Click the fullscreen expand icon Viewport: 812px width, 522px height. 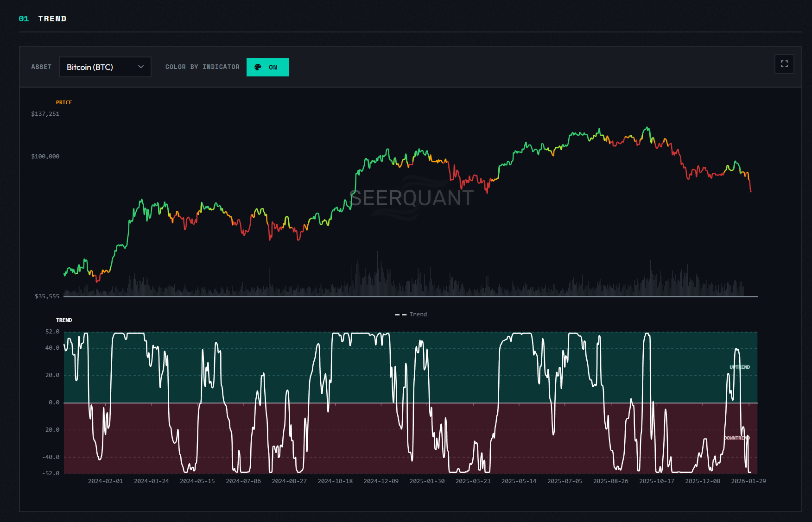tap(784, 64)
